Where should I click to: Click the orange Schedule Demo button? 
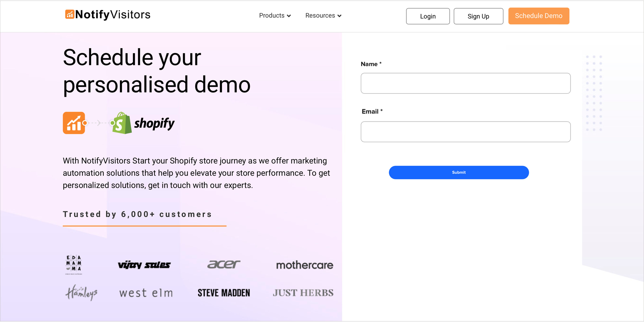538,16
